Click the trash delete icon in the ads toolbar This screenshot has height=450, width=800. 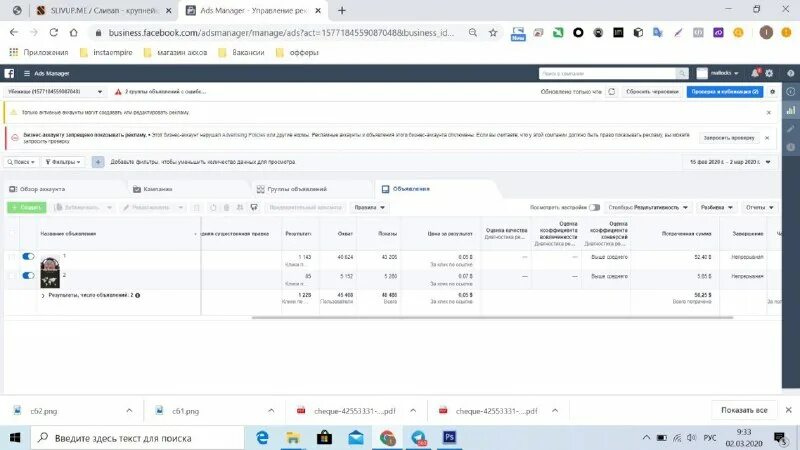pos(227,208)
